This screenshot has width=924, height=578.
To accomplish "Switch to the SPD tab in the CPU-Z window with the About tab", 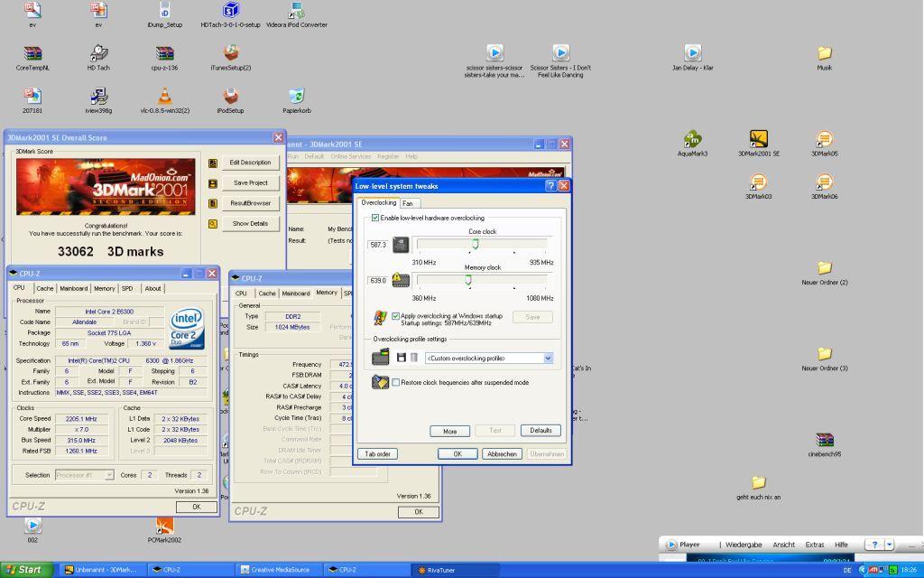I will click(127, 288).
